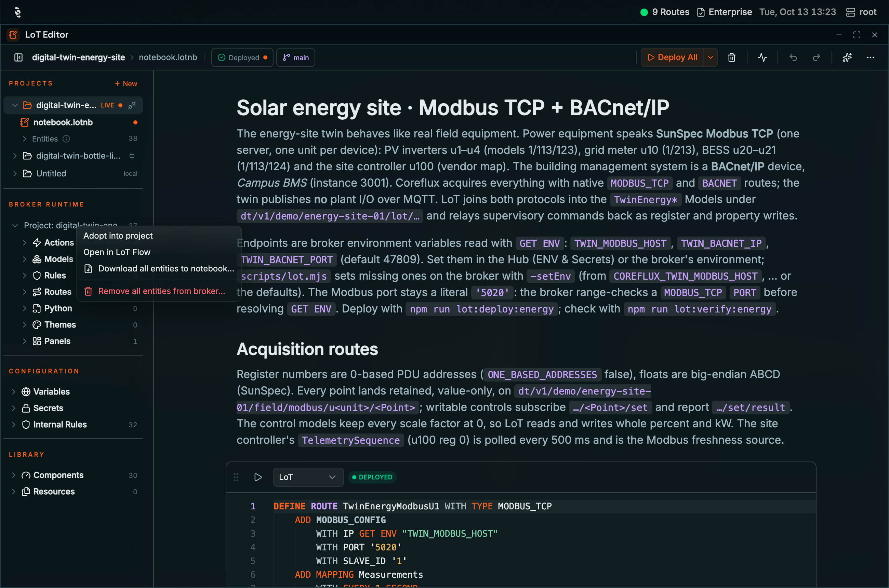The height and width of the screenshot is (588, 889).
Task: Click the digital-twin-energy-site breadcrumb
Action: 78,57
